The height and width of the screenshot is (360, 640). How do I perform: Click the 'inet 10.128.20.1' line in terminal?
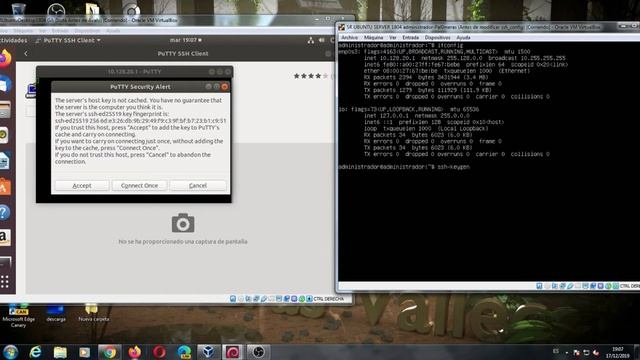tap(465, 58)
